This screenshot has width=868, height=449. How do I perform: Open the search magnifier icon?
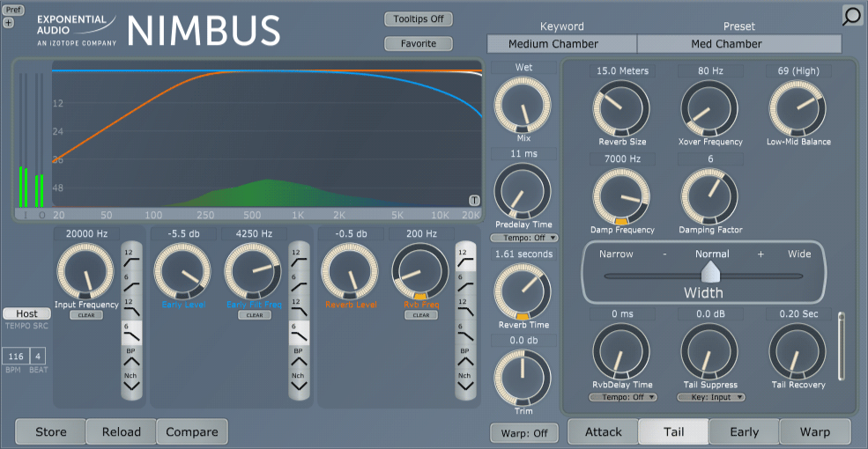pos(852,17)
